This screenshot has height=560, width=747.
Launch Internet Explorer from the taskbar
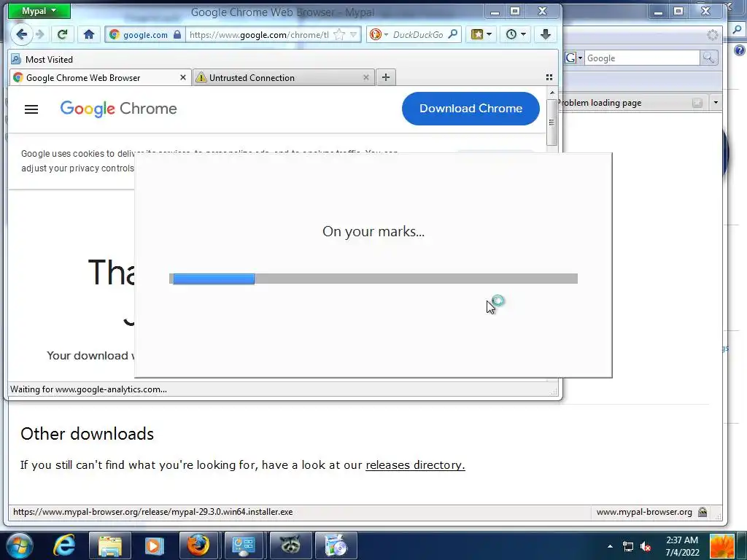64,545
